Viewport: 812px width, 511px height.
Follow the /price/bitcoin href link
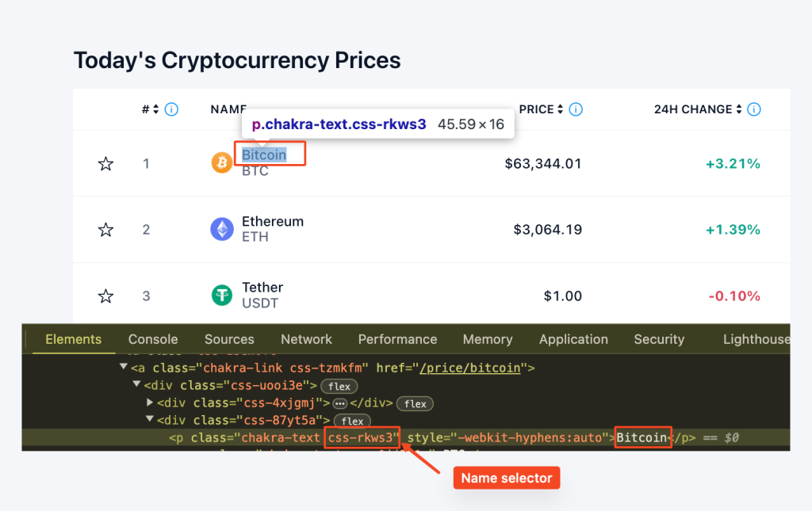(x=470, y=368)
